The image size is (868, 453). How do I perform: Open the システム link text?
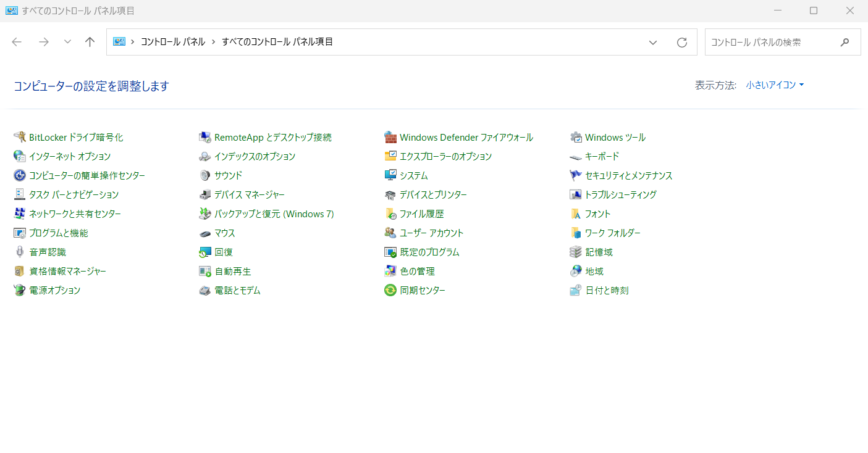point(414,176)
